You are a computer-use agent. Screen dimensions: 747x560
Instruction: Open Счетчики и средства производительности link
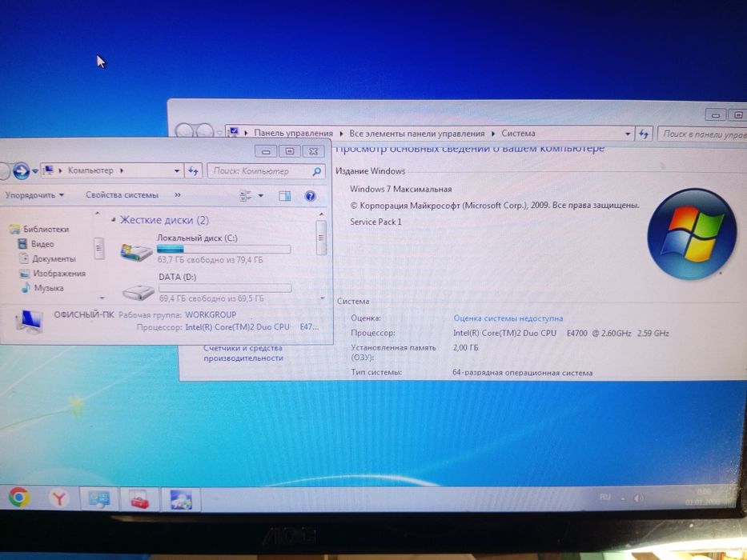(x=243, y=353)
